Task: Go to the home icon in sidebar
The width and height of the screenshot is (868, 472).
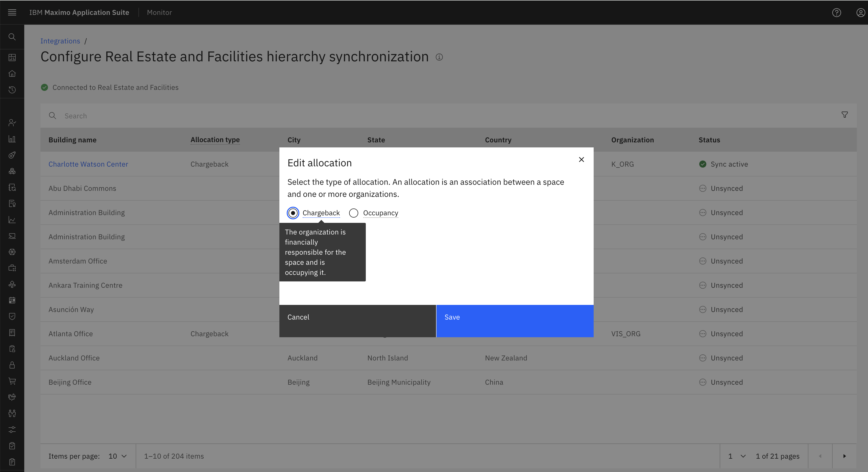Action: coord(12,73)
